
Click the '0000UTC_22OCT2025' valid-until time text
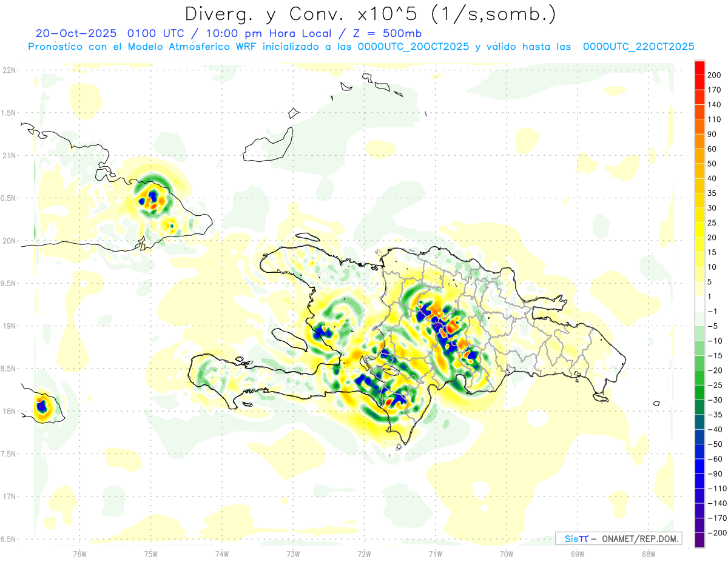click(639, 47)
